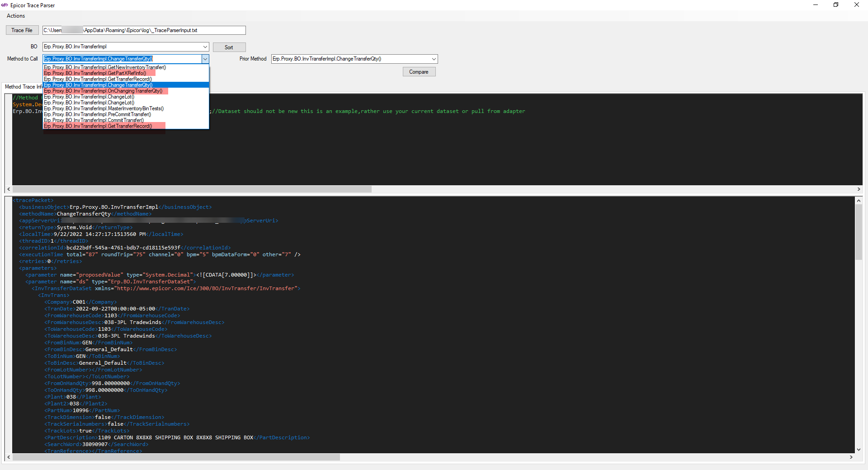Minimize the Epicor Trace Parser window
The width and height of the screenshot is (868, 470).
click(x=816, y=5)
